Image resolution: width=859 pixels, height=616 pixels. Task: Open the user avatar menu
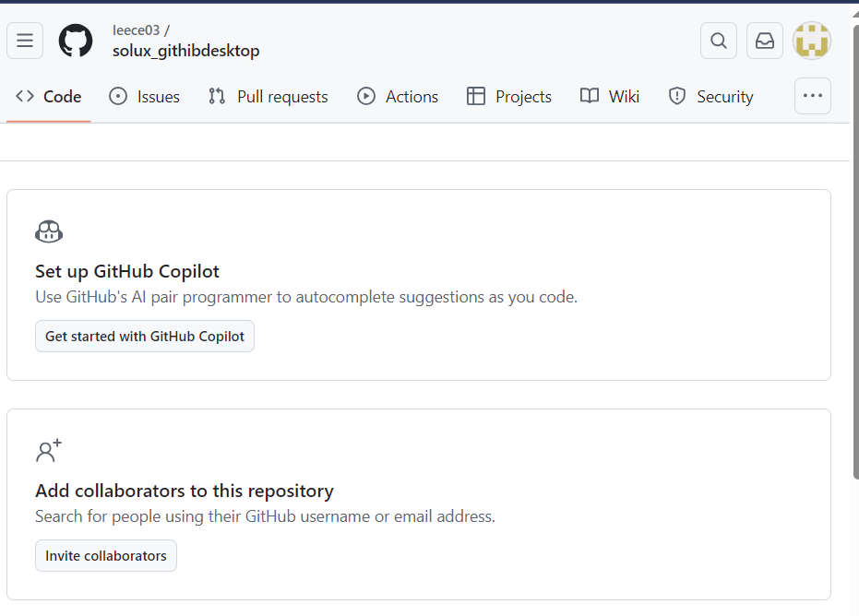tap(811, 41)
